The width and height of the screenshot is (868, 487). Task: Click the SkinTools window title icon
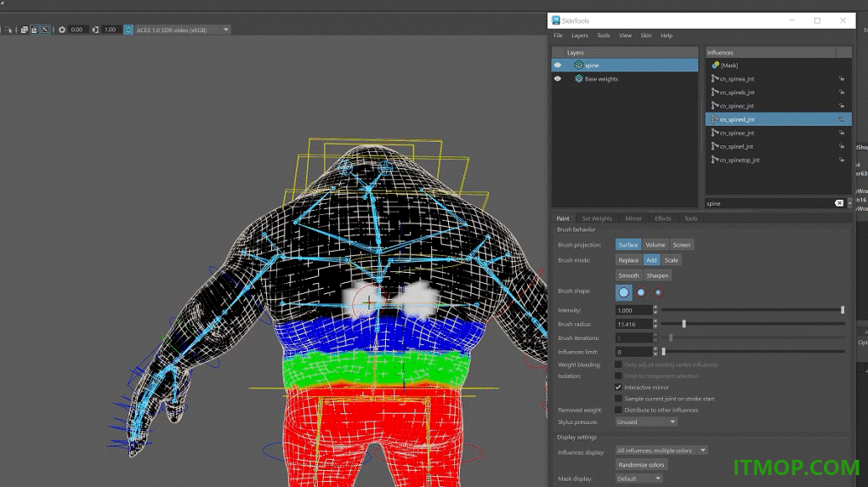[556, 20]
